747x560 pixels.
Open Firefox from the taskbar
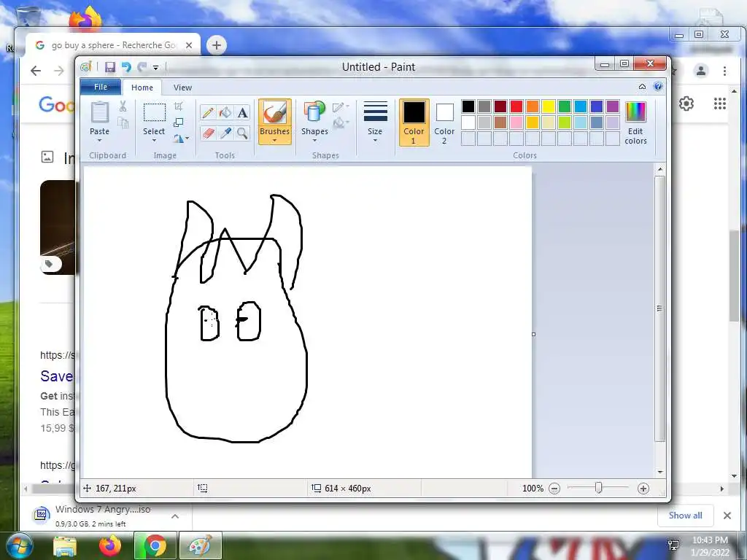point(110,546)
